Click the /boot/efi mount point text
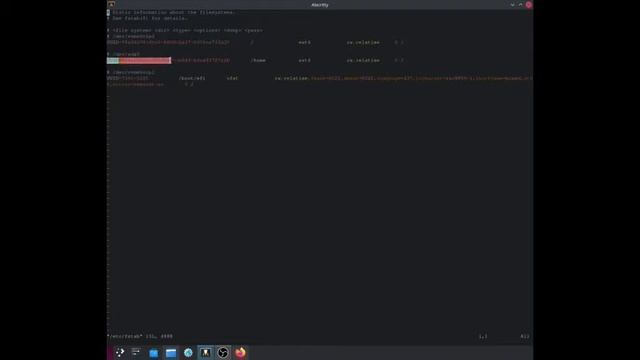640x360 pixels. [192, 78]
